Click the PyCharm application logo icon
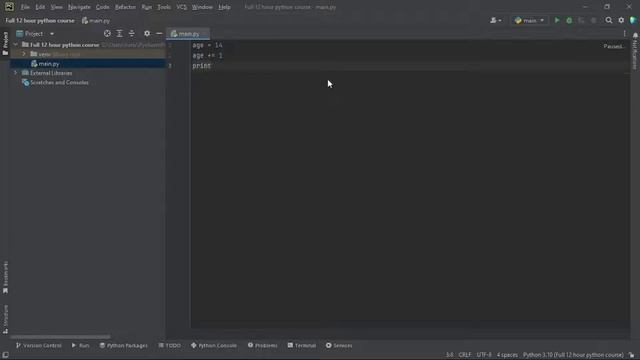Viewport: 640px width, 360px height. [9, 7]
